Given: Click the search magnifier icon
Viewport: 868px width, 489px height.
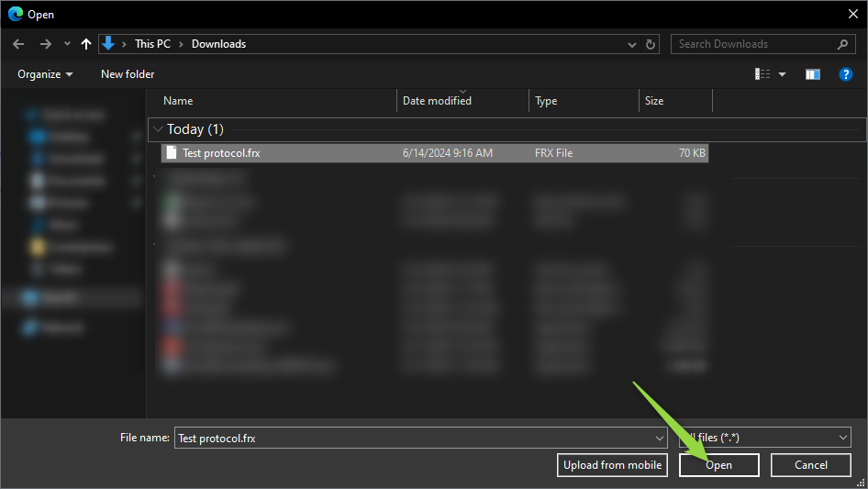Looking at the screenshot, I should point(842,44).
